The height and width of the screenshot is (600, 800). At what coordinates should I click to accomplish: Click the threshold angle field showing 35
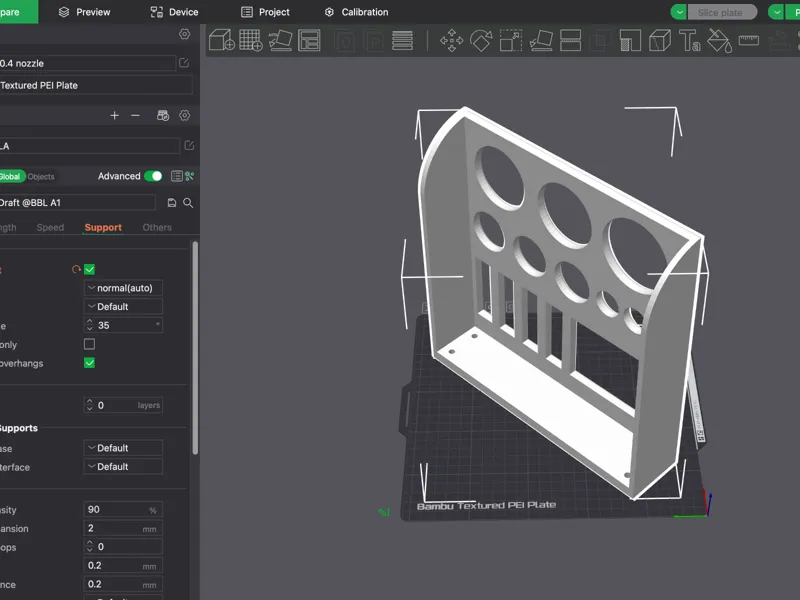tap(123, 325)
